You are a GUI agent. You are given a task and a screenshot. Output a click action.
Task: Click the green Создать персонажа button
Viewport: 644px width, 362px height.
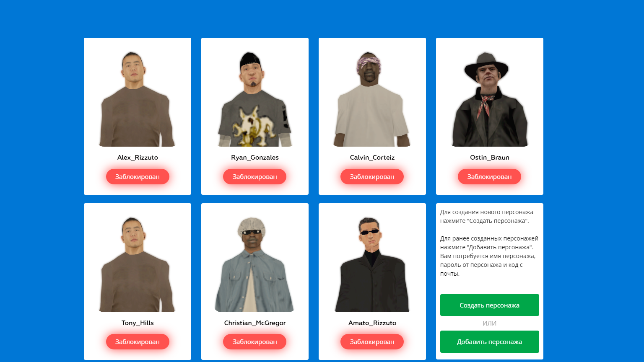(490, 305)
